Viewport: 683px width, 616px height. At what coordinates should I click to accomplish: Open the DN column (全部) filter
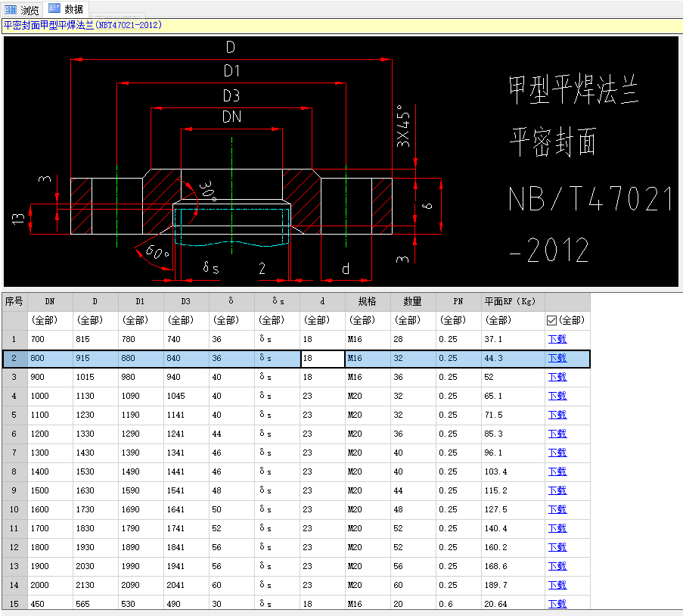pyautogui.click(x=43, y=320)
